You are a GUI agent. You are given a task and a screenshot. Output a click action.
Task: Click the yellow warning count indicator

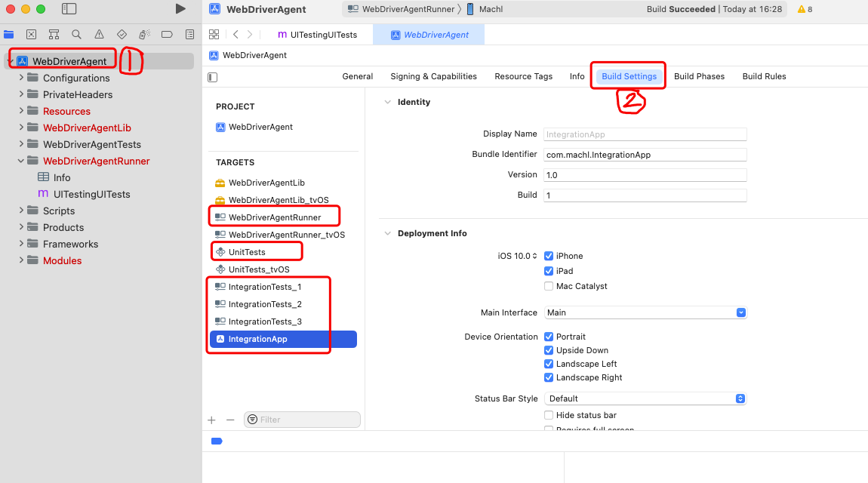click(805, 9)
